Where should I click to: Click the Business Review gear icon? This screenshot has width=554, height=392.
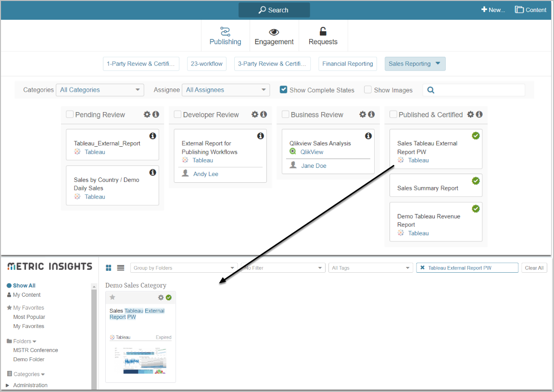coord(363,114)
